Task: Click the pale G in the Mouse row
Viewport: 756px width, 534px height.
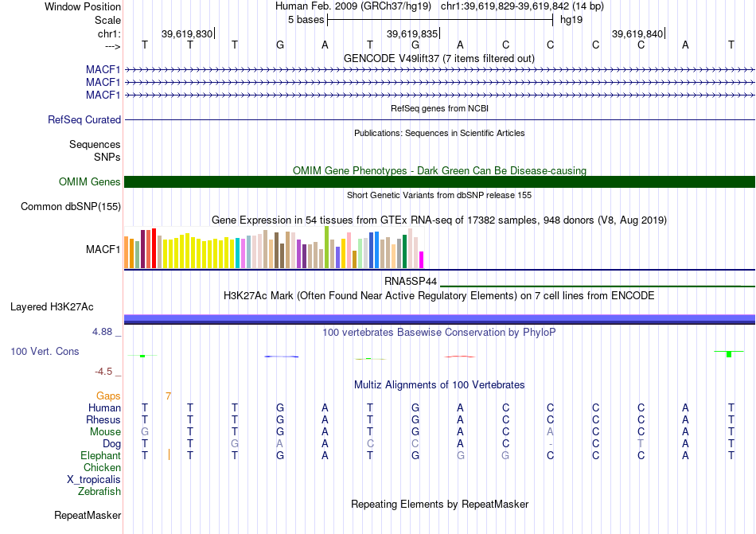Action: [x=145, y=432]
